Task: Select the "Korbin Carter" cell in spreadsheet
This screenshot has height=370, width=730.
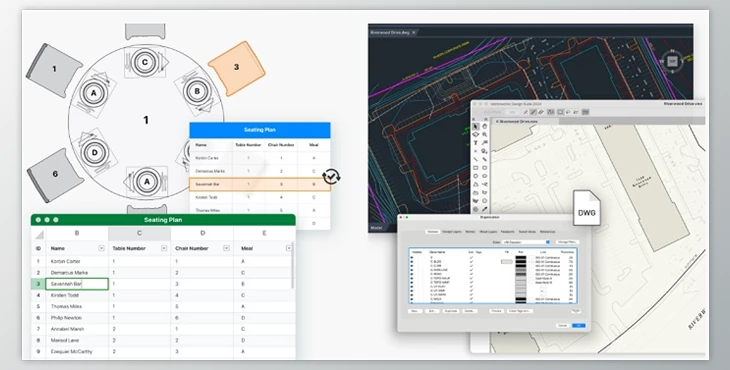Action: (77, 262)
